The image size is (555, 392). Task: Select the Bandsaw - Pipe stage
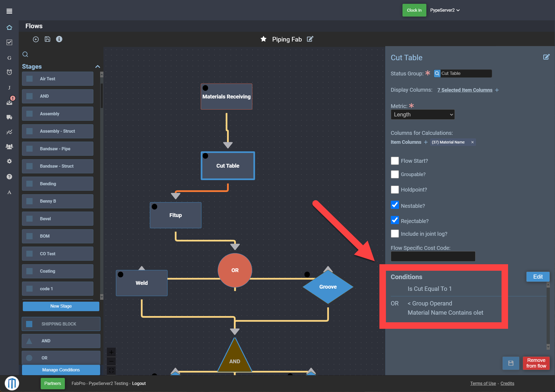click(x=58, y=149)
